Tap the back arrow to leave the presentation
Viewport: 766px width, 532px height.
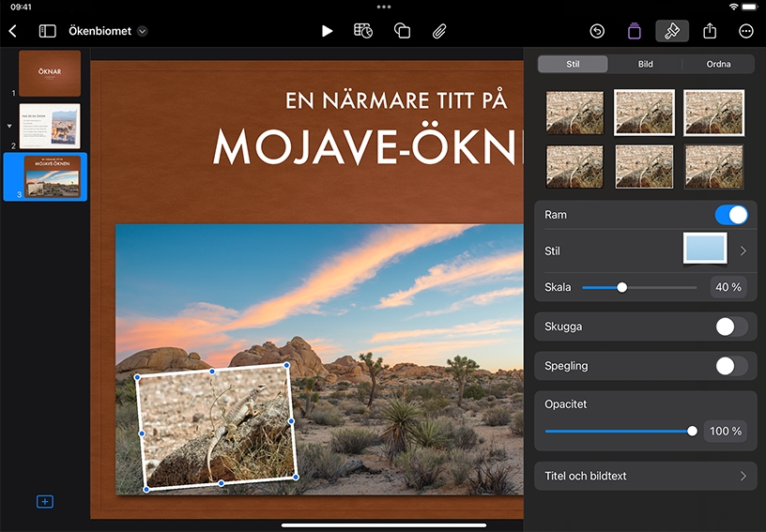coord(13,31)
